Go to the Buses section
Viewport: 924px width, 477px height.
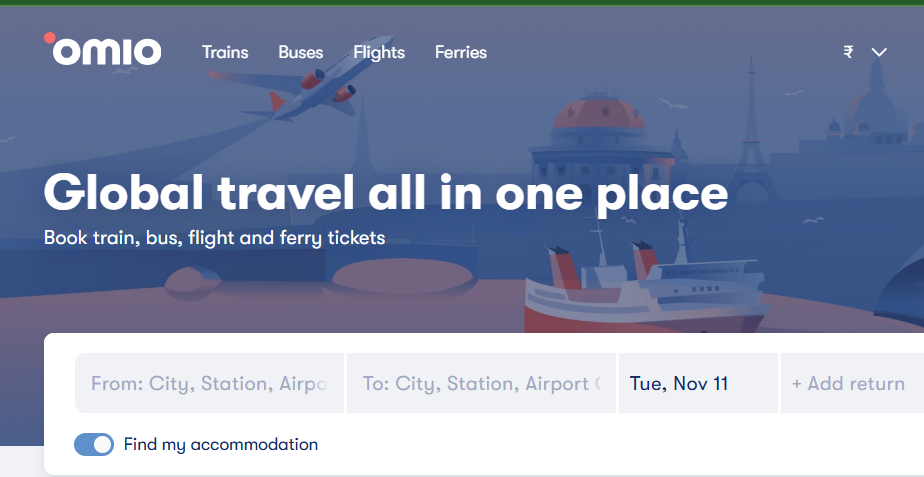tap(300, 52)
